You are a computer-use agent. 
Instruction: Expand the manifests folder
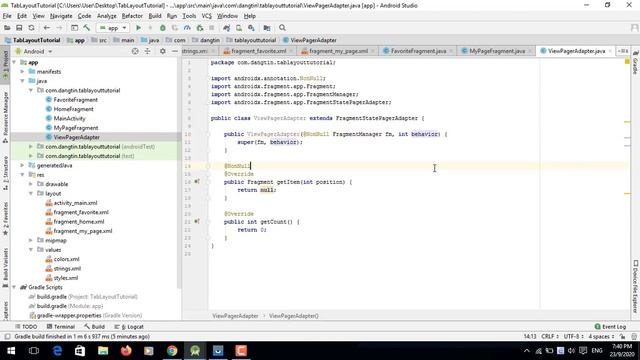(x=22, y=71)
